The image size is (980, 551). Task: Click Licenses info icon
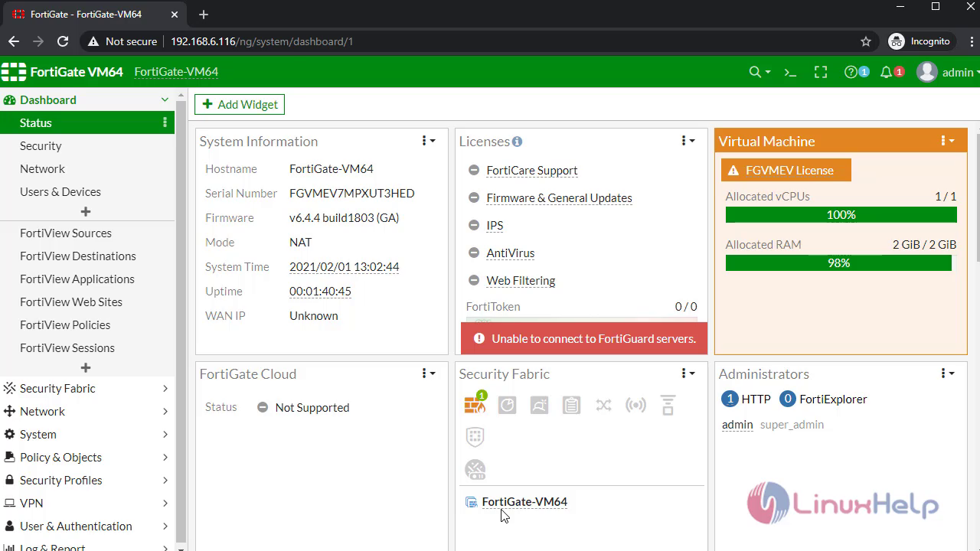click(518, 142)
